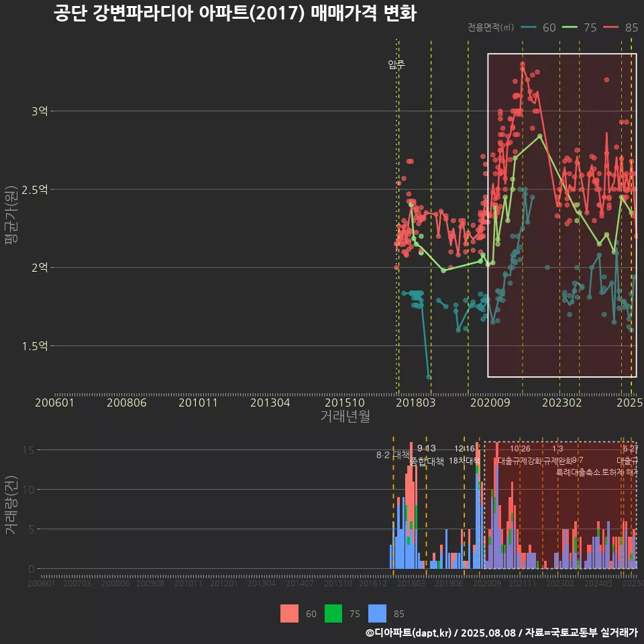Screen dimensions: 644x644
Task: Click 201304 on the price chart x-axis
Action: 270,402
